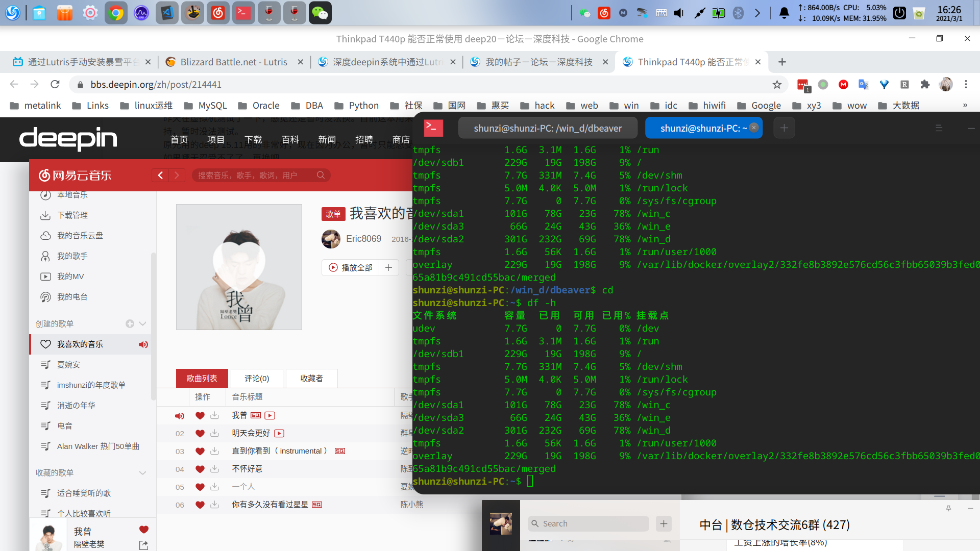Unlike the song 不怀好意 heart icon

tap(200, 469)
